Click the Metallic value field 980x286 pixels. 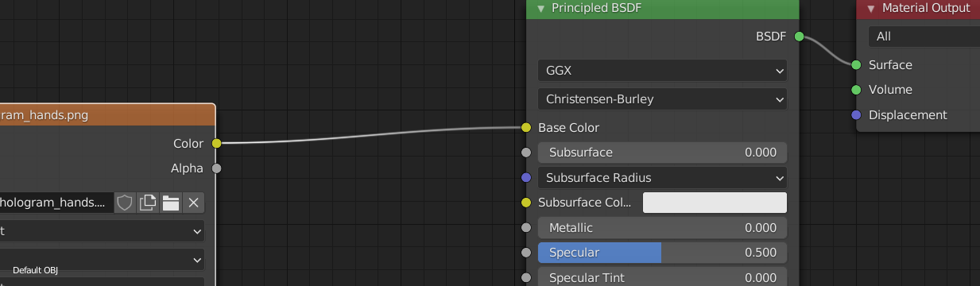coord(662,227)
